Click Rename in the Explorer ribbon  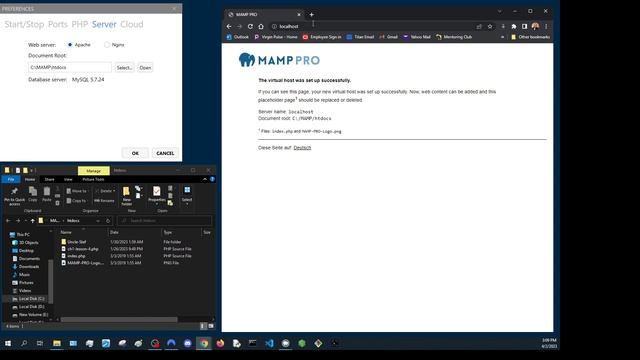(104, 201)
